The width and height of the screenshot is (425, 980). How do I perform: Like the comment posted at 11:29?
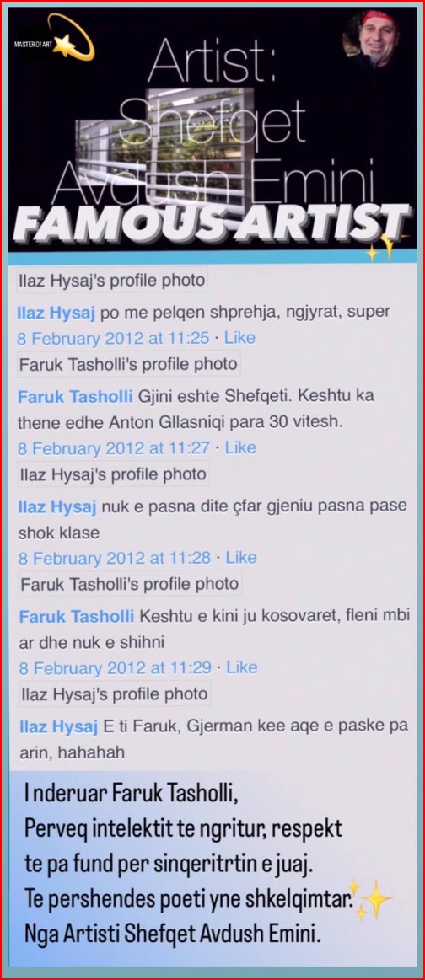pos(242,667)
